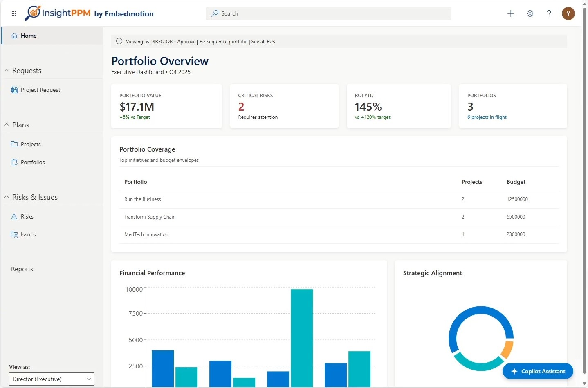Collapse the Plans section chevron
The height and width of the screenshot is (388, 588).
7,125
